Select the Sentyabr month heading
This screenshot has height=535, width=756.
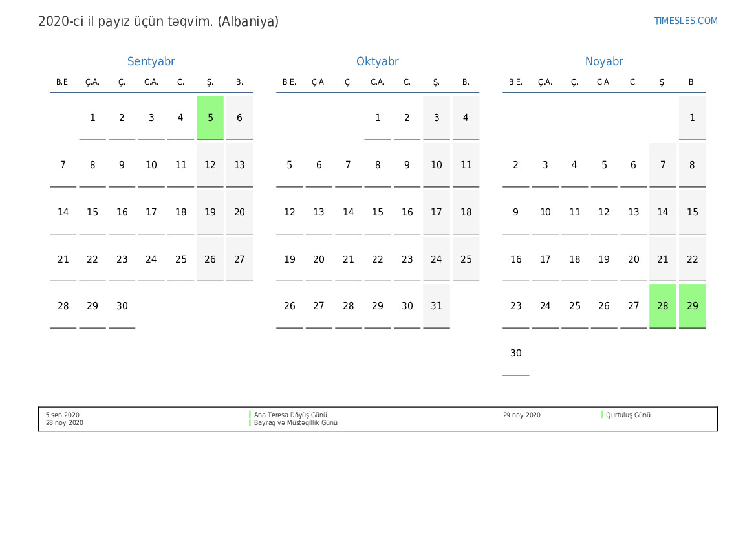[151, 61]
